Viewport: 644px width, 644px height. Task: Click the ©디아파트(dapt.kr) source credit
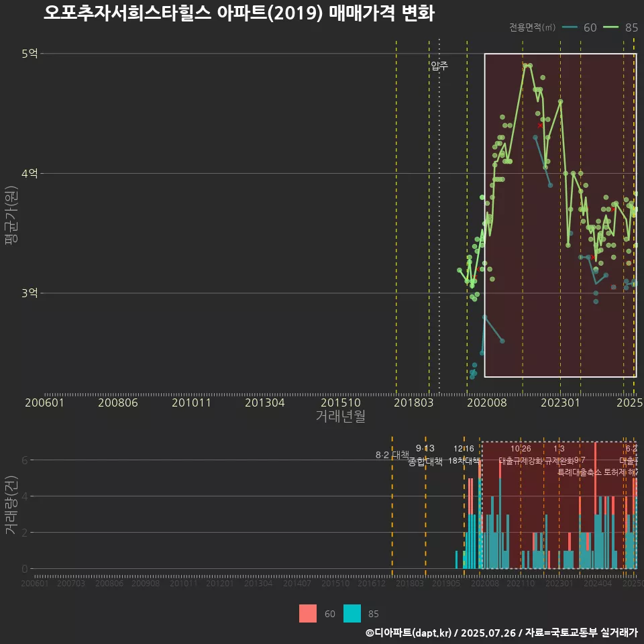[x=409, y=633]
